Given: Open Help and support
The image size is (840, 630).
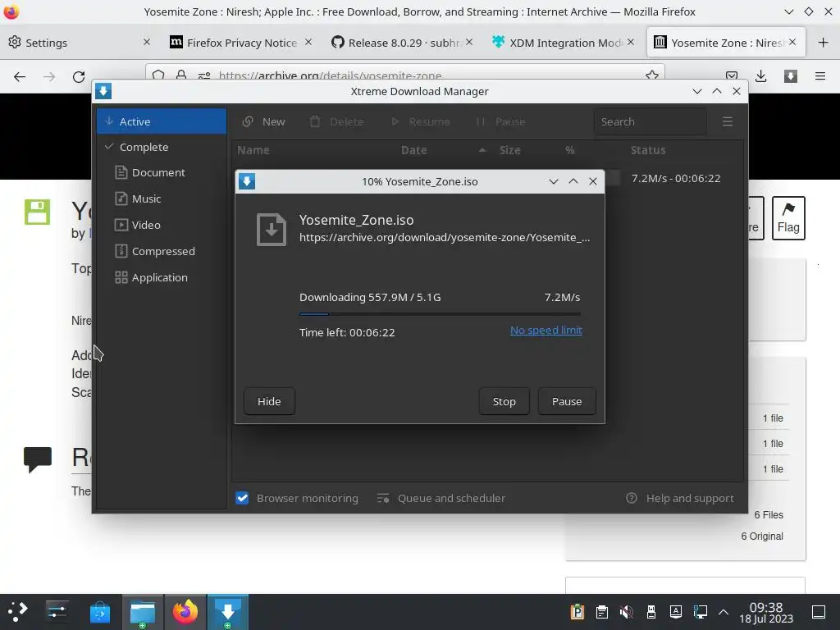Looking at the screenshot, I should [x=680, y=498].
